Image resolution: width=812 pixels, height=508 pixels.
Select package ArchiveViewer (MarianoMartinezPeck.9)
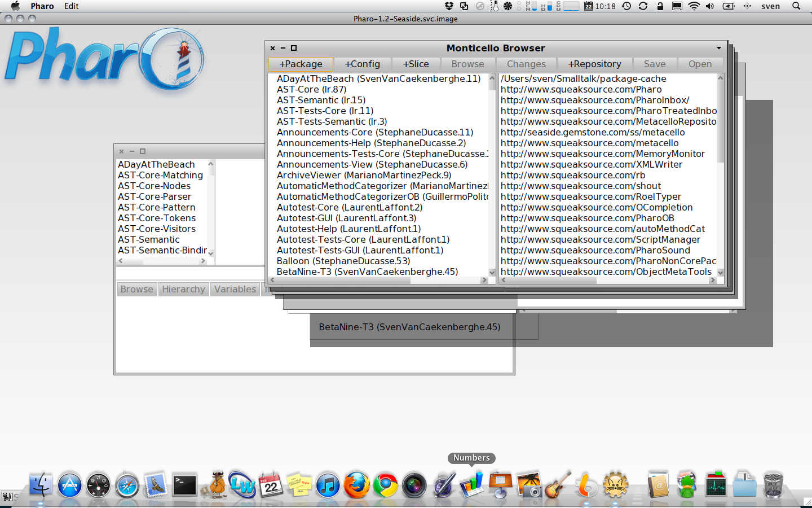(364, 175)
